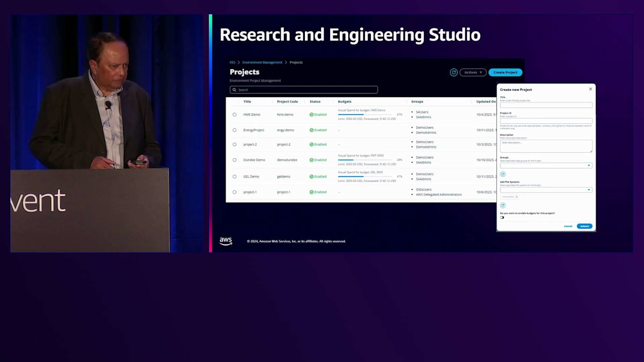Click the engy-demo project code cell

click(x=286, y=130)
